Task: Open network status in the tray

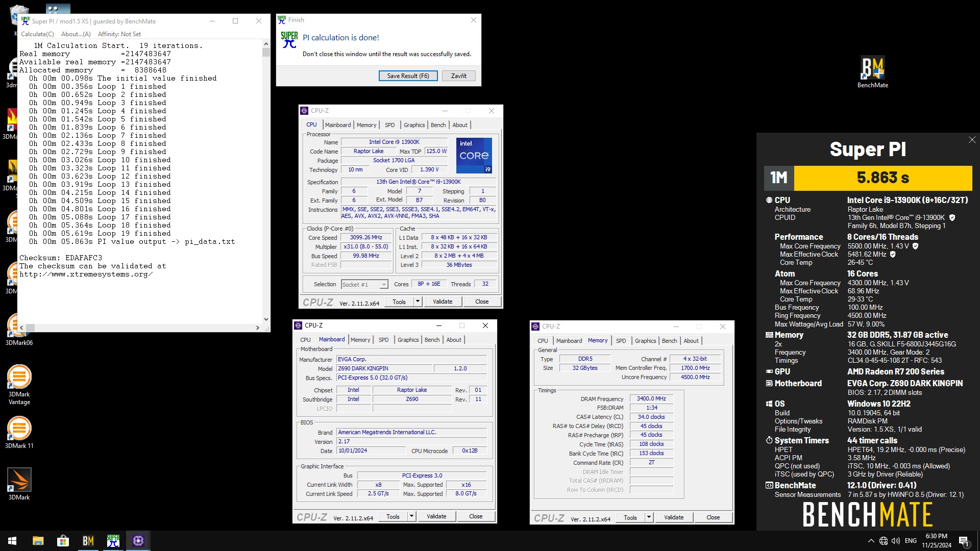Action: (x=884, y=541)
